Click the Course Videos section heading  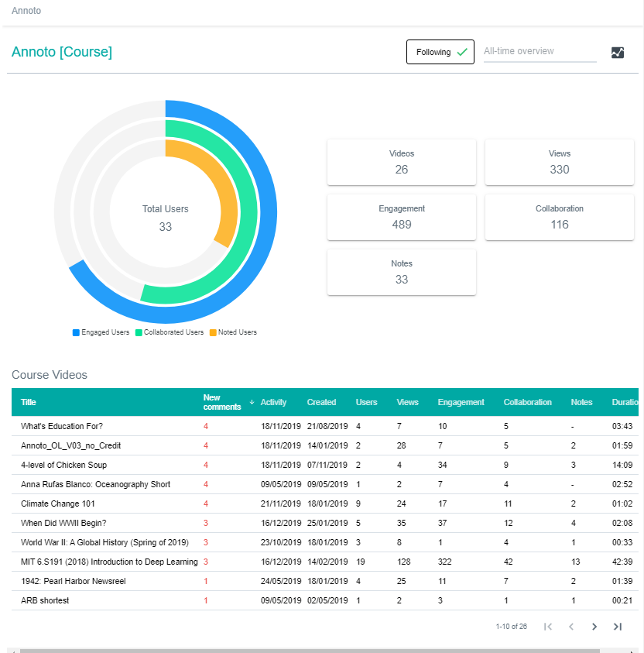tap(50, 375)
